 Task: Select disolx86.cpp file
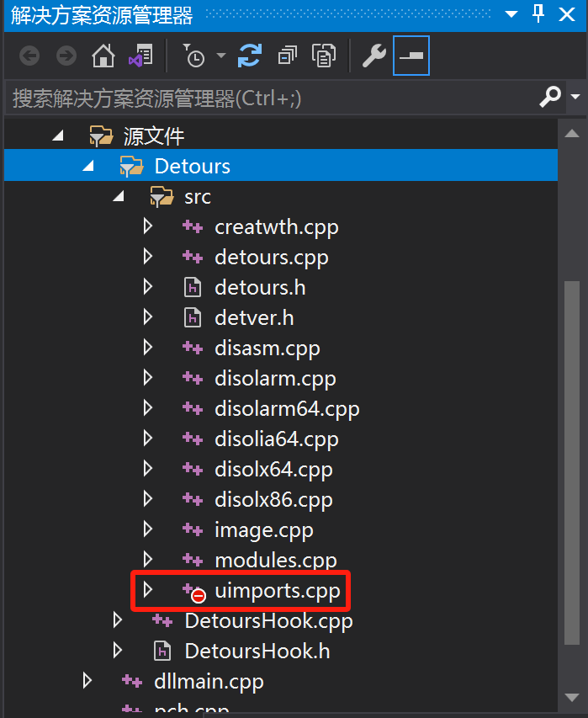(x=273, y=500)
